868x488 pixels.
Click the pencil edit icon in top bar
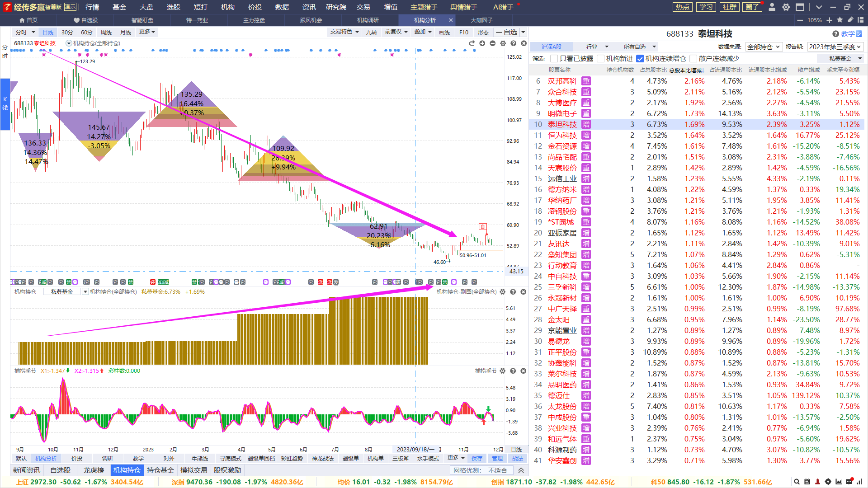coord(850,20)
